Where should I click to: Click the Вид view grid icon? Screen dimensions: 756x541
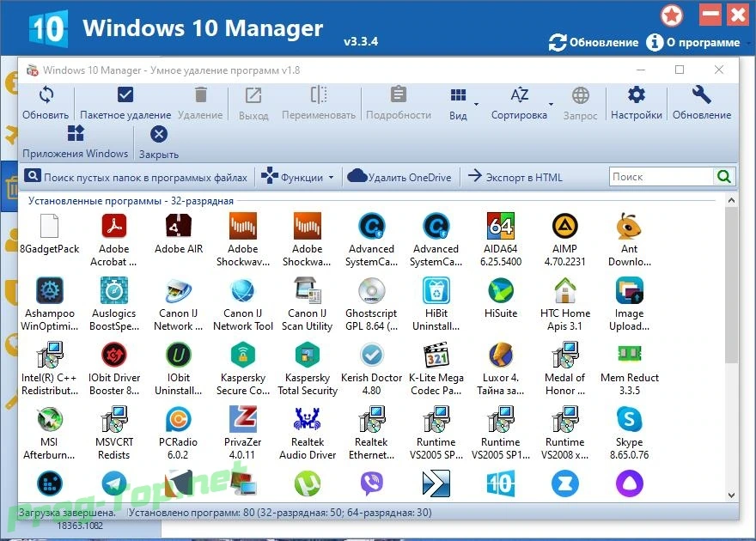(x=458, y=95)
